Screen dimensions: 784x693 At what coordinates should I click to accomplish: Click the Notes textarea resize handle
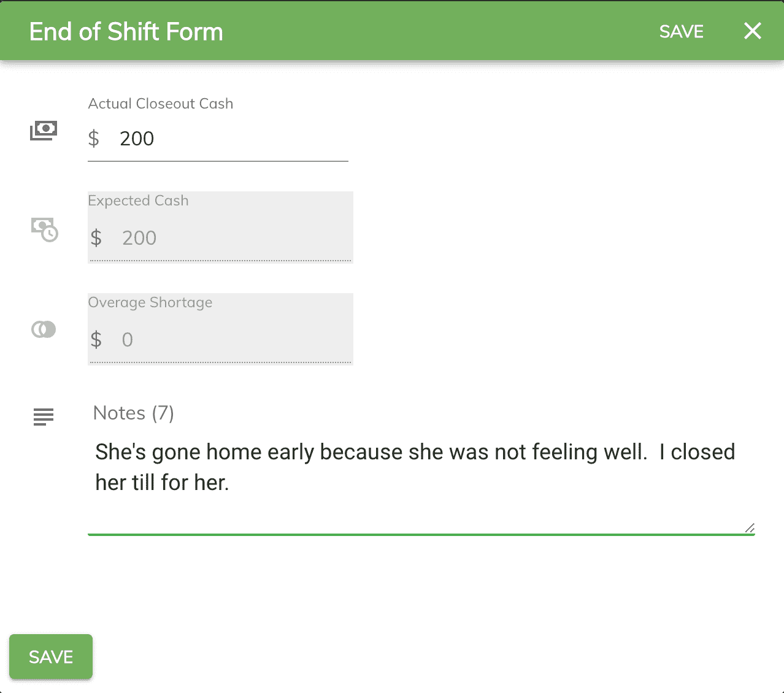point(750,527)
